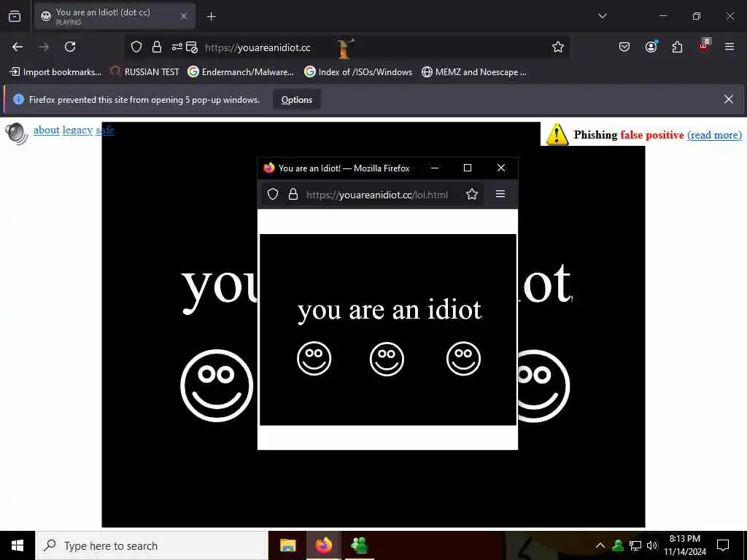The height and width of the screenshot is (560, 747).
Task: Open the volume tray icon
Action: click(651, 545)
